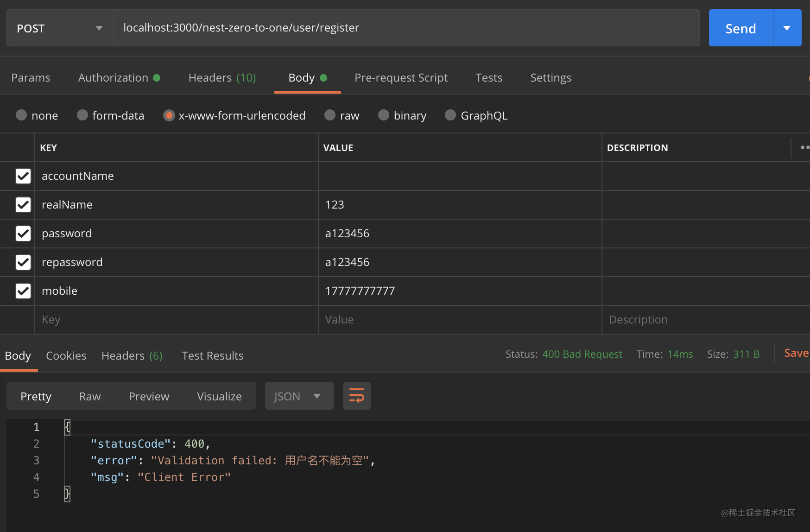Viewport: 810px width, 532px height.
Task: Click the VALUE column header
Action: [x=338, y=148]
